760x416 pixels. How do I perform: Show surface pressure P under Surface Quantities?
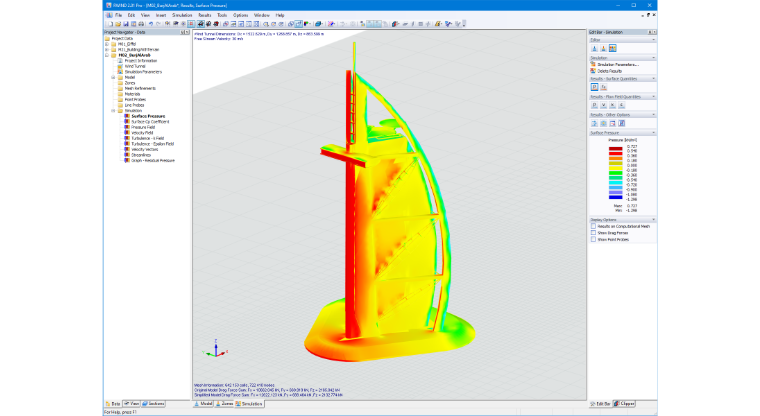(594, 87)
